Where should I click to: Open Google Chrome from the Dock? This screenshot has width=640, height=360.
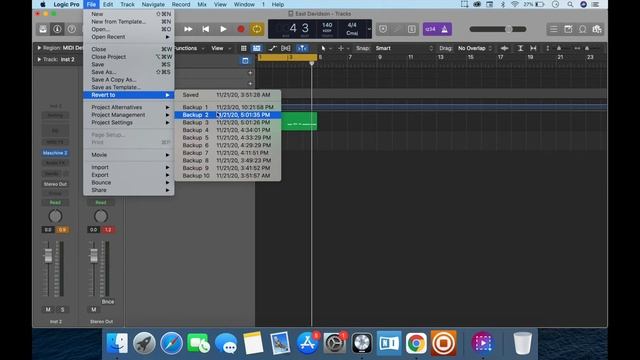[416, 342]
